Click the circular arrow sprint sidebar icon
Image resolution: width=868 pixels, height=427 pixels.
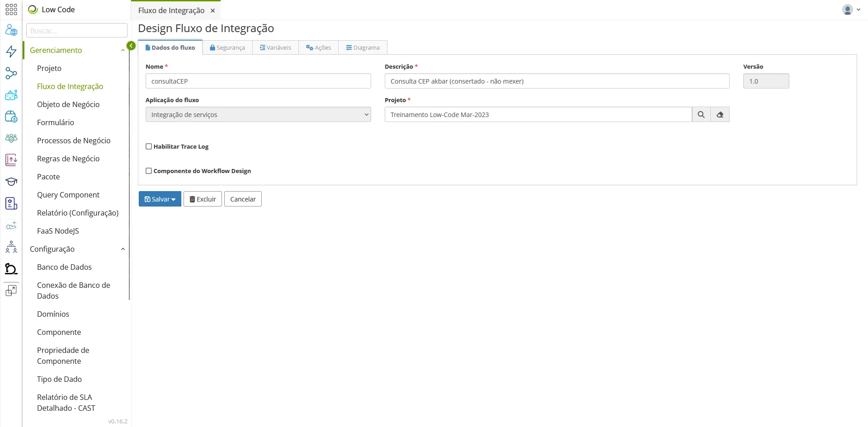11,269
